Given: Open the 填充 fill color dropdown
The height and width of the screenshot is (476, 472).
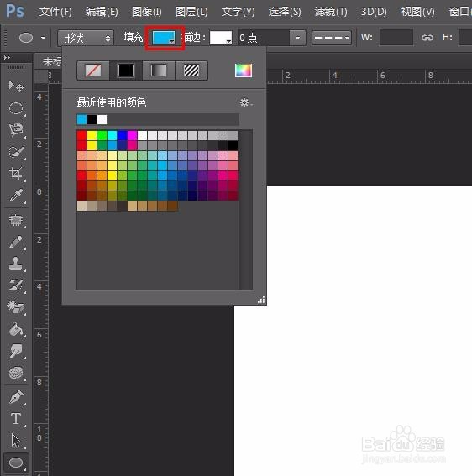Looking at the screenshot, I should [x=164, y=38].
